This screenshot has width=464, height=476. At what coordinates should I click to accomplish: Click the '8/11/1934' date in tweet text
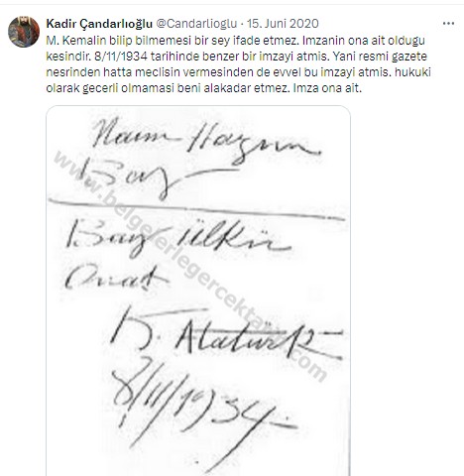pyautogui.click(x=121, y=57)
